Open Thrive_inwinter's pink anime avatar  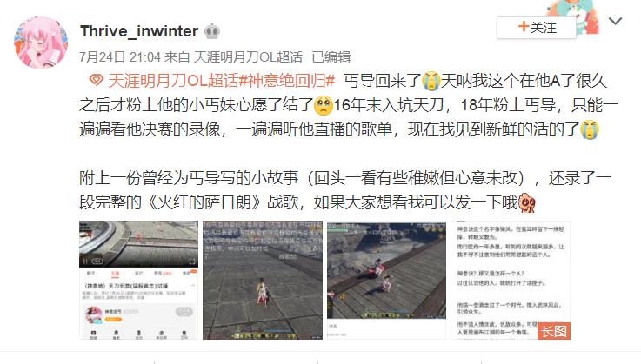(x=41, y=43)
